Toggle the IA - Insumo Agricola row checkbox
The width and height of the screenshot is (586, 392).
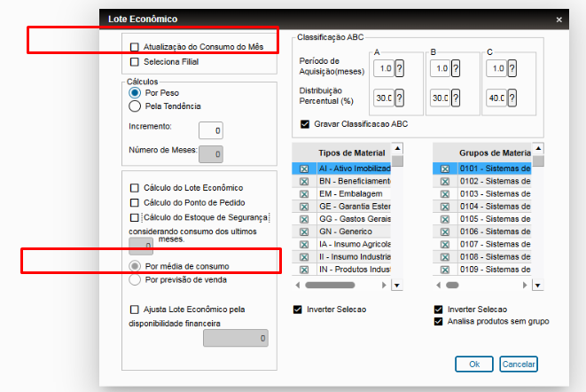[x=304, y=245]
